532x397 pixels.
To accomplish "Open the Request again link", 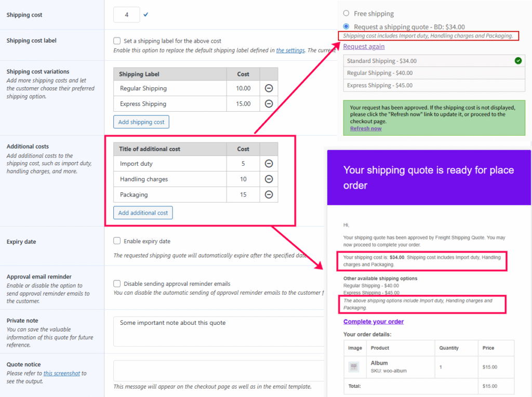I will pyautogui.click(x=364, y=46).
